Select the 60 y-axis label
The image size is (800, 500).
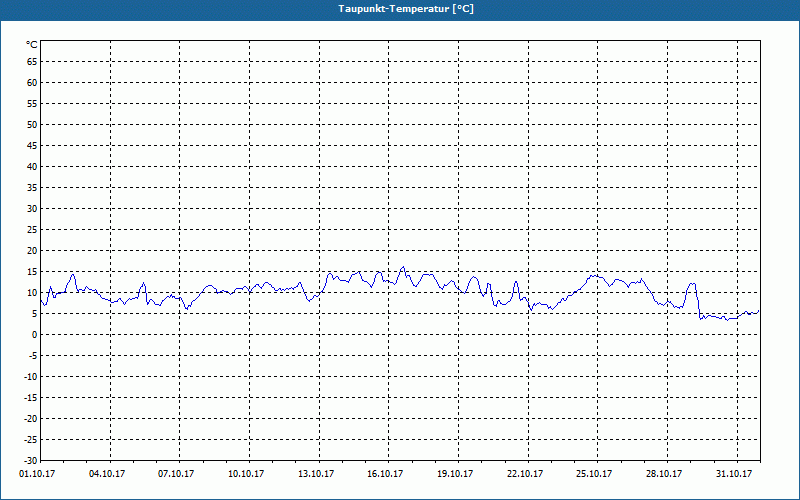click(32, 83)
